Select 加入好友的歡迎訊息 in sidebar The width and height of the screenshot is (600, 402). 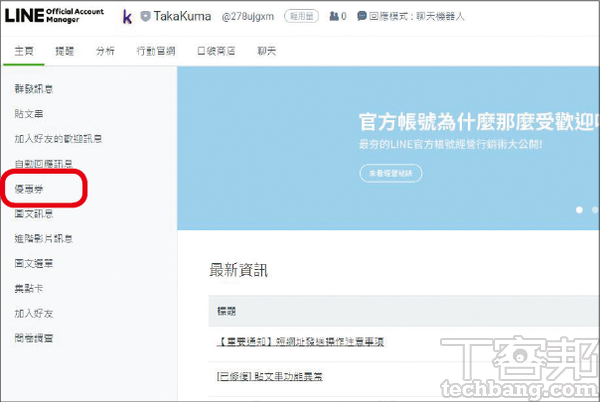pyautogui.click(x=58, y=138)
